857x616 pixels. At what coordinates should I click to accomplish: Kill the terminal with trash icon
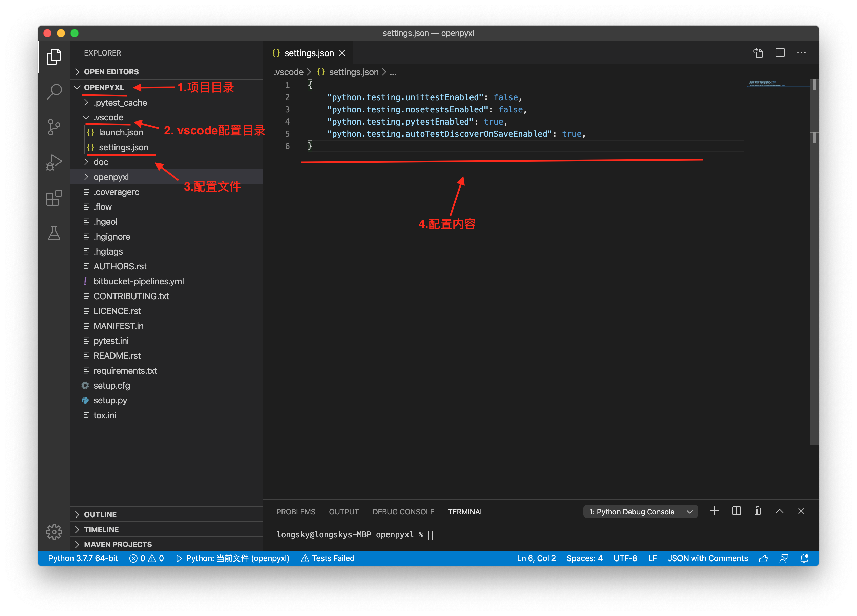coord(758,511)
